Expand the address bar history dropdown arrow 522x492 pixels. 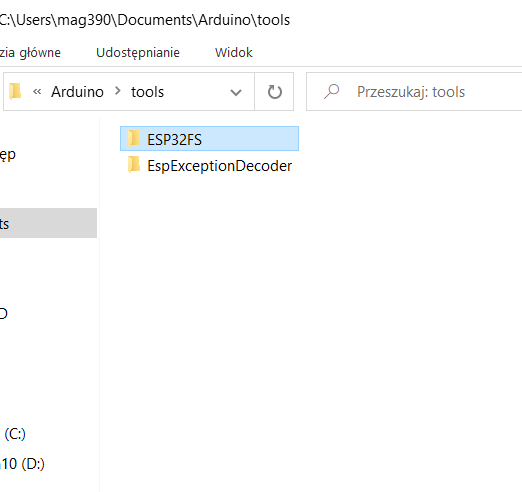tap(236, 92)
